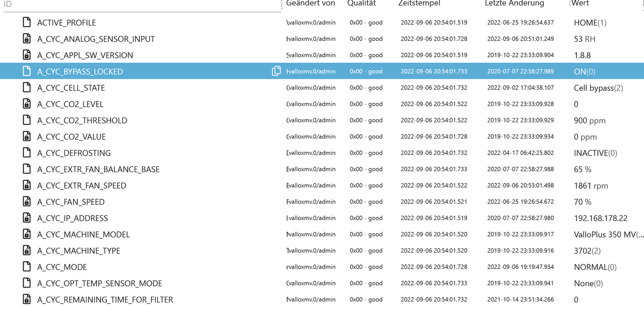Click the Zeitstempel column header
The height and width of the screenshot is (309, 644).
[x=419, y=3]
